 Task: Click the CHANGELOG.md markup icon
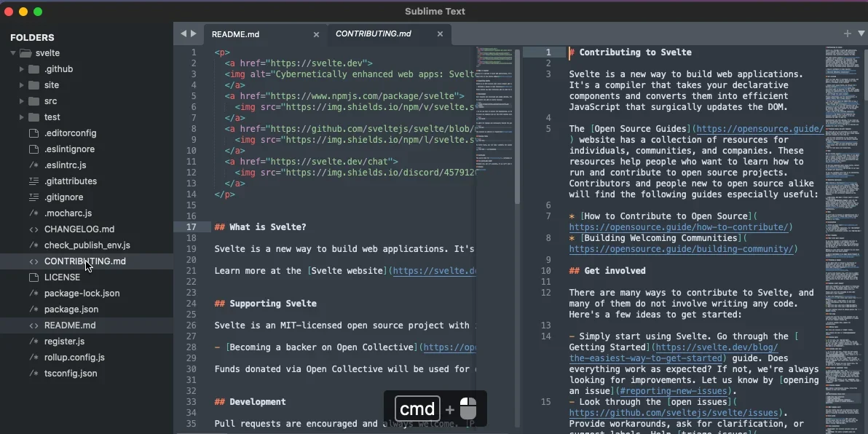[x=33, y=229]
